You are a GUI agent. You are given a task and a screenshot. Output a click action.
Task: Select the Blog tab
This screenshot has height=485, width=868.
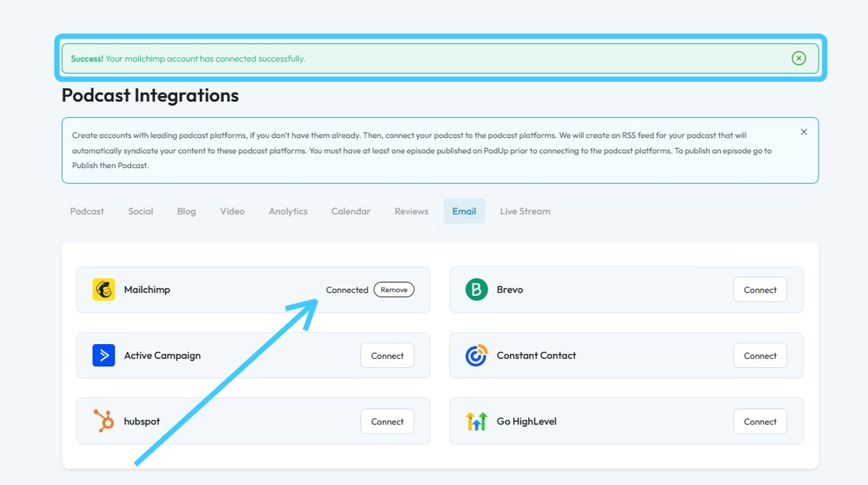[187, 211]
